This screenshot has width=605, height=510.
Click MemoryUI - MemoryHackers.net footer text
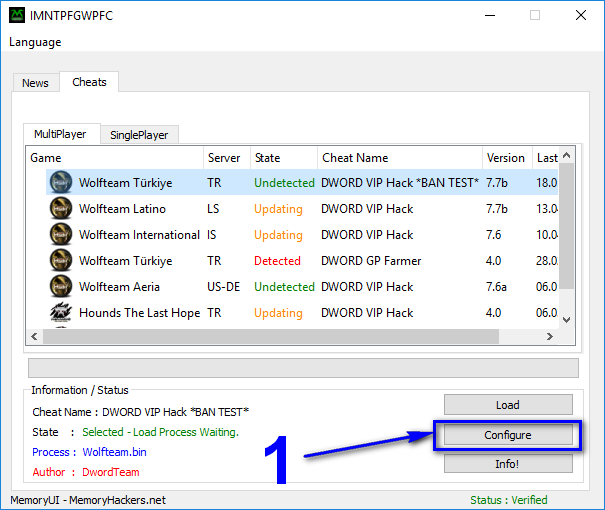(x=88, y=500)
